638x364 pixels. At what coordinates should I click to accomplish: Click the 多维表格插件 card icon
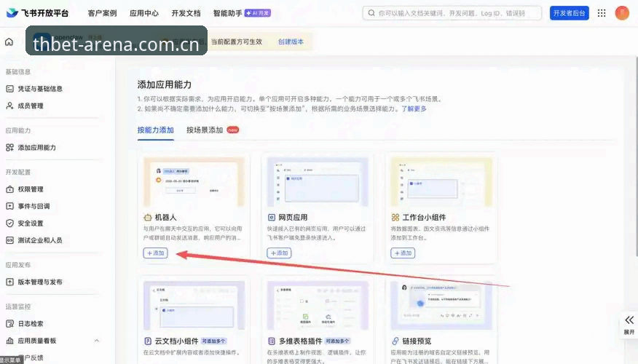[272, 341]
